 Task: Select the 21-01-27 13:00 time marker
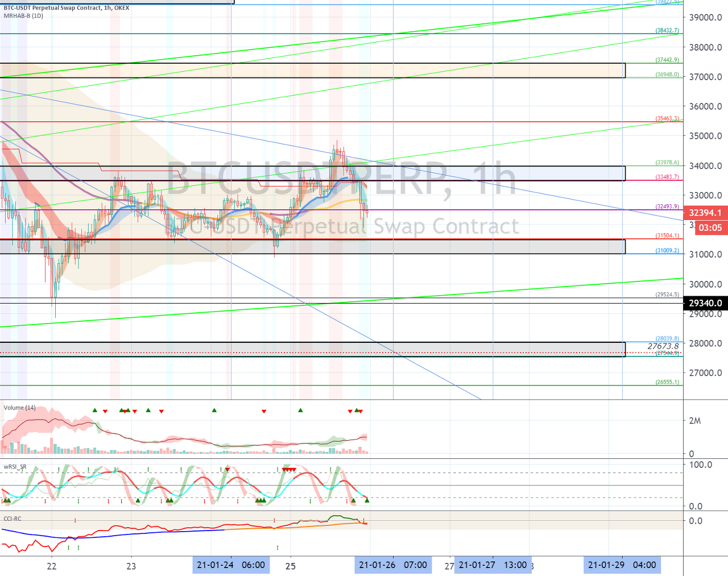click(493, 565)
